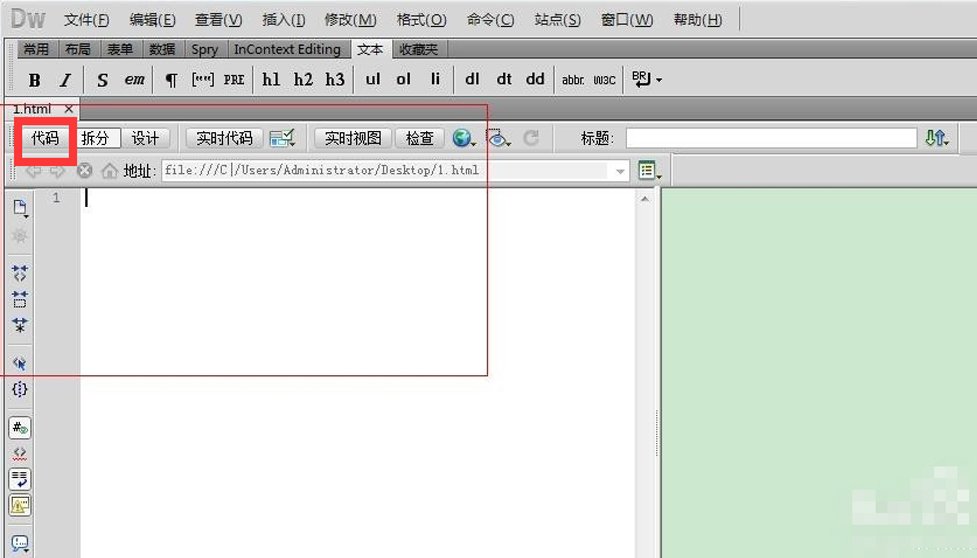The image size is (977, 558).
Task: Insert unordered list ul tag
Action: point(373,79)
